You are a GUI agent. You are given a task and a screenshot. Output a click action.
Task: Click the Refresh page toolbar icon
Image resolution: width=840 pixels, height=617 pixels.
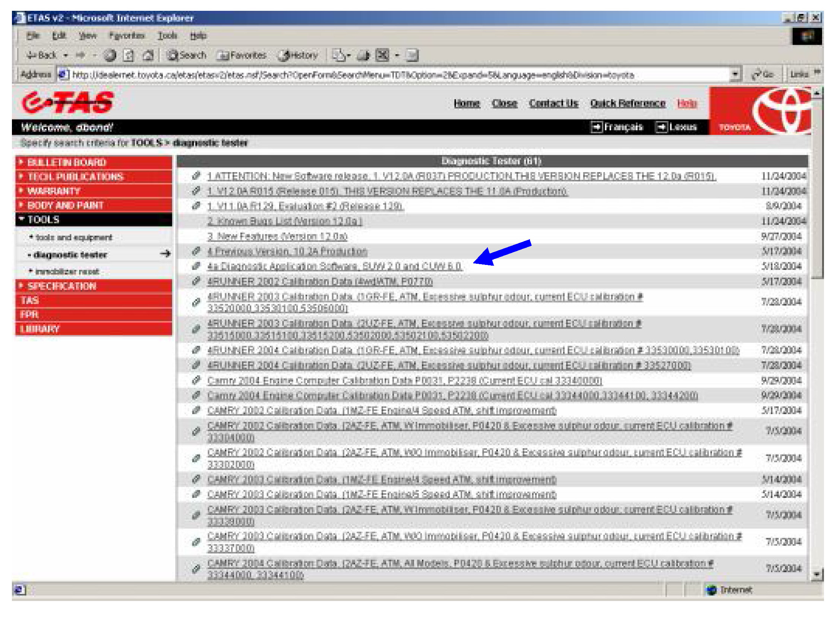click(129, 55)
